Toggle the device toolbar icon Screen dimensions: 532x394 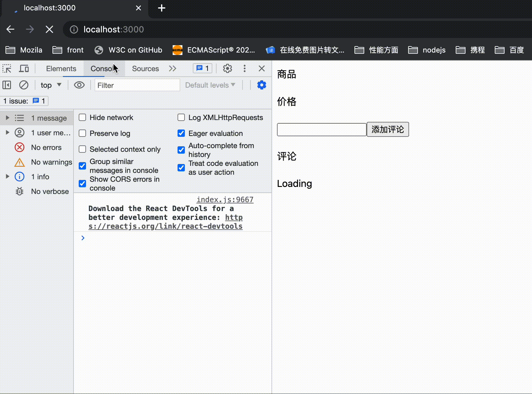[x=24, y=68]
